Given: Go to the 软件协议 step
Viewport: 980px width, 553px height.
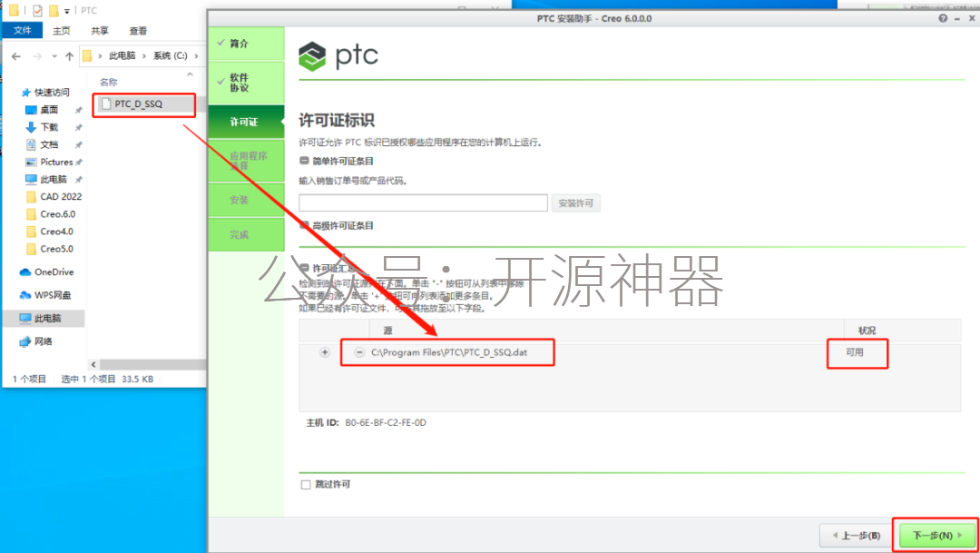Looking at the screenshot, I should (246, 83).
